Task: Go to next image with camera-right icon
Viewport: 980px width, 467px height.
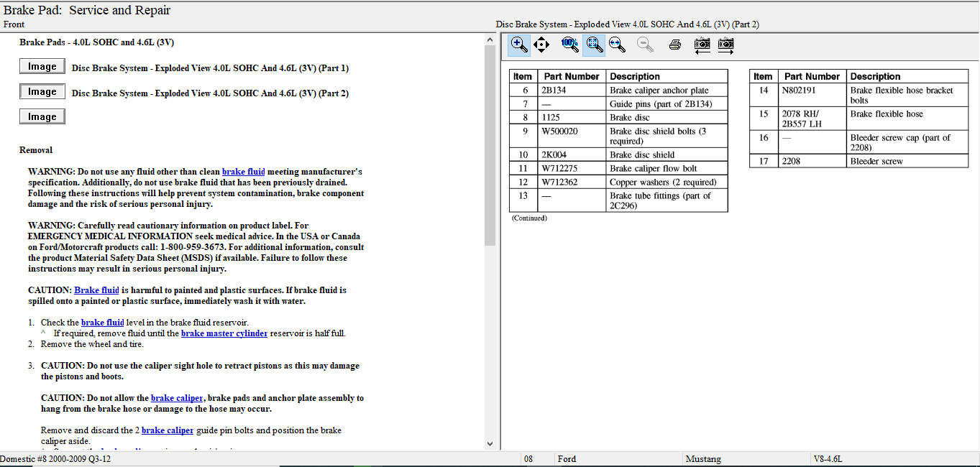Action: [726, 45]
